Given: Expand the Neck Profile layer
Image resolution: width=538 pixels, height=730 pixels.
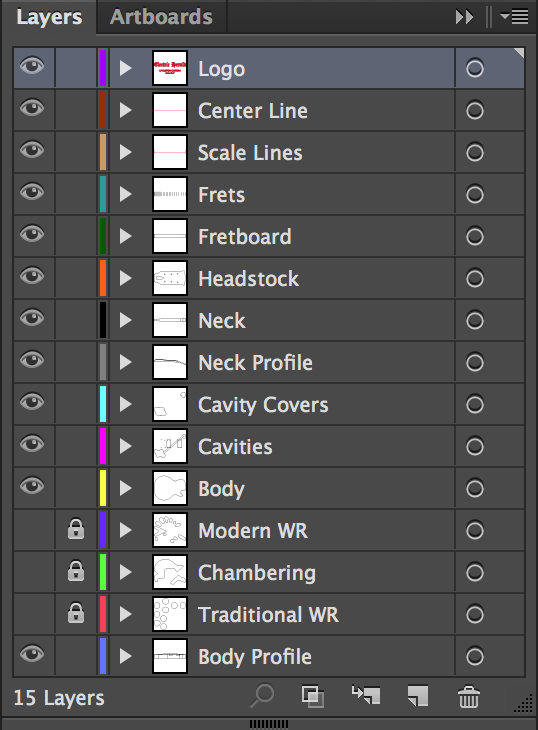Looking at the screenshot, I should tap(126, 362).
